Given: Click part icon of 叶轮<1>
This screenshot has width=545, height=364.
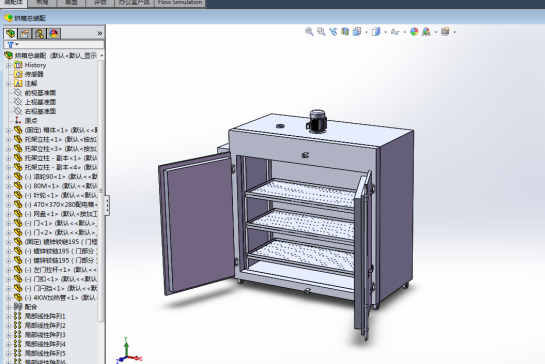Looking at the screenshot, I should tap(18, 195).
